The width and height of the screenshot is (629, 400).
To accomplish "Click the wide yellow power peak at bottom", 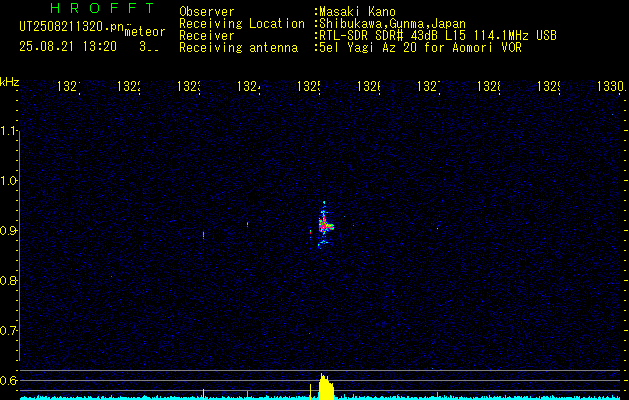I will click(x=326, y=387).
